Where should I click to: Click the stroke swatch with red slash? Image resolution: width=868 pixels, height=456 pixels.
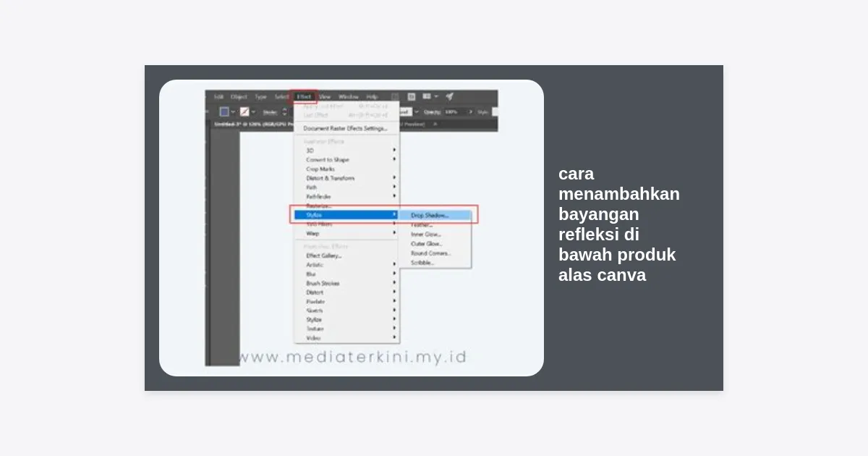(x=245, y=112)
